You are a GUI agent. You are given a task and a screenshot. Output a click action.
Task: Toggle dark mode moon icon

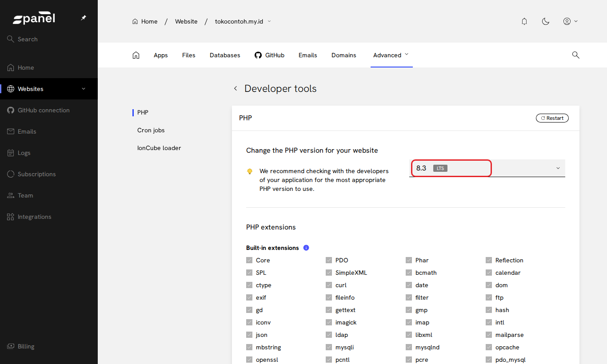coord(546,21)
